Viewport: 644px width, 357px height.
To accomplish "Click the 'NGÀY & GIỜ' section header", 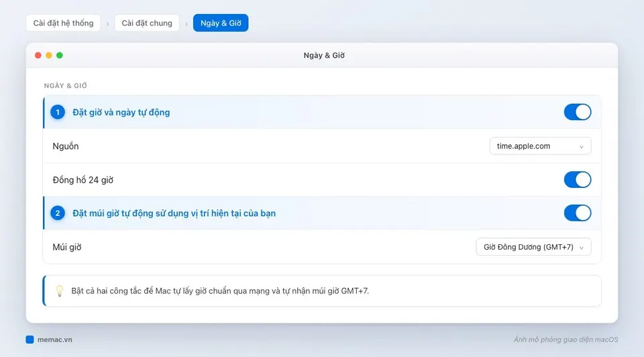I will [66, 85].
